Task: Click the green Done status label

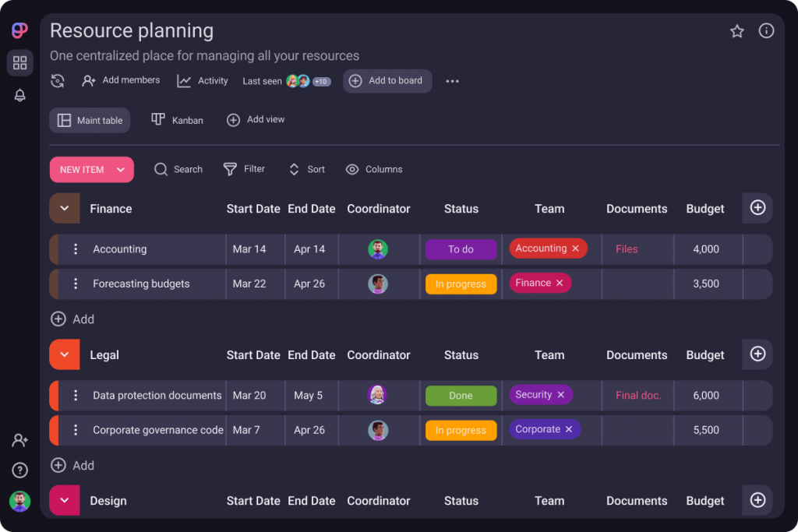Action: (461, 395)
